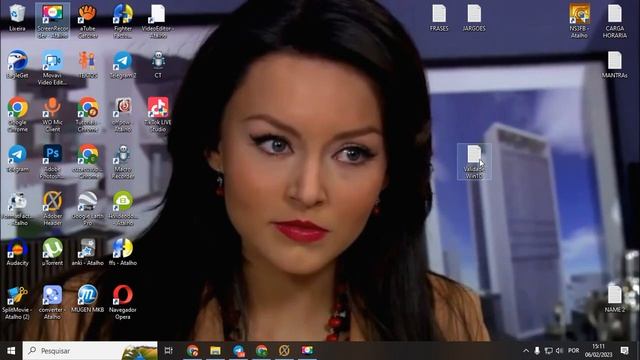Screen dimensions: 640x360
Task: Open the volume speaker tray icon
Action: click(560, 351)
